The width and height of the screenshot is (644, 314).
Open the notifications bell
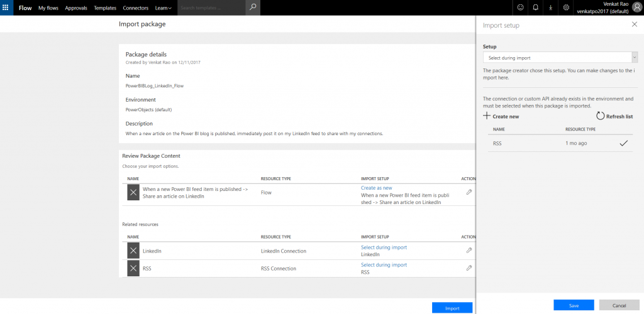point(535,8)
